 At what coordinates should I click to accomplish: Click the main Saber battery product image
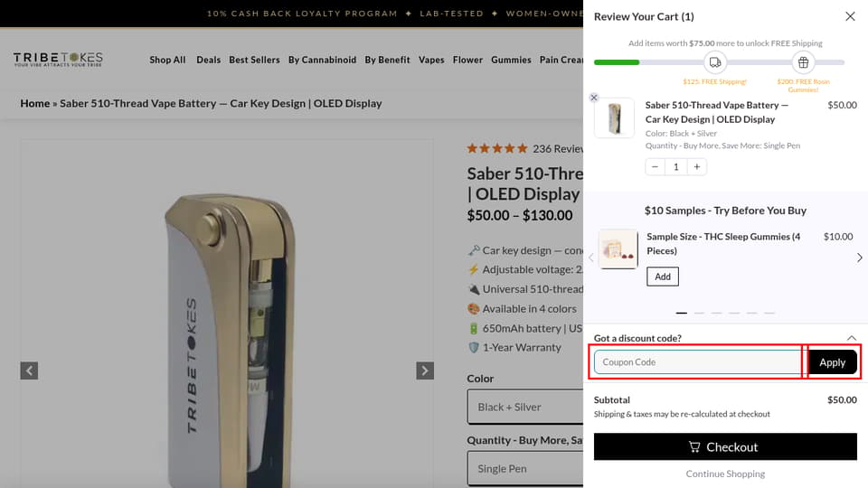coord(228,314)
